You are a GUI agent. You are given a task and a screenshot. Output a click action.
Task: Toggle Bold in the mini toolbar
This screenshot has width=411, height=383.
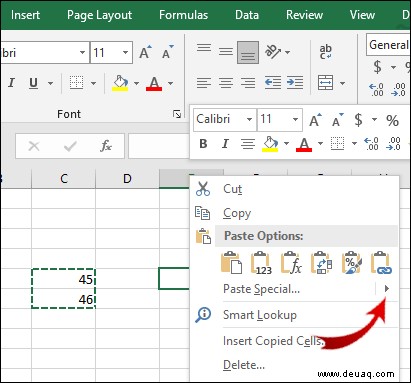[x=203, y=144]
